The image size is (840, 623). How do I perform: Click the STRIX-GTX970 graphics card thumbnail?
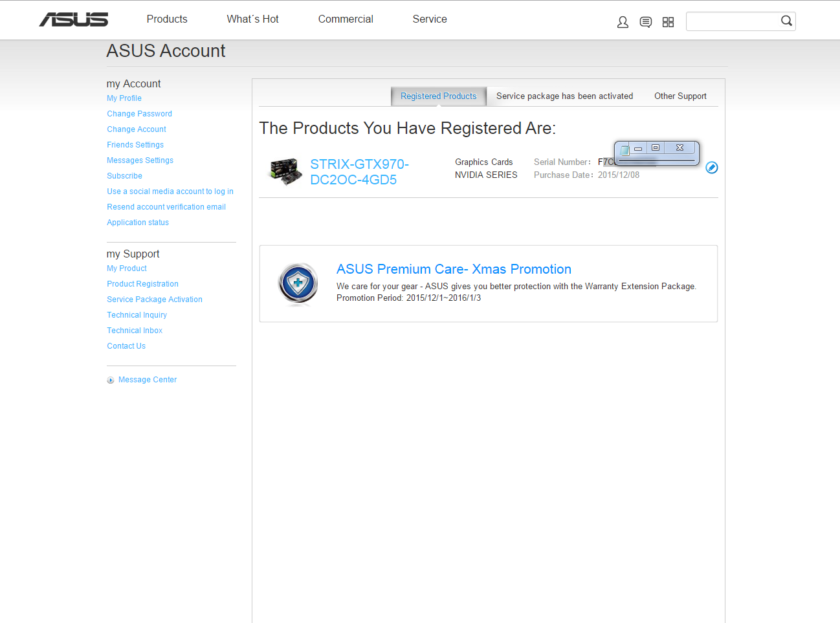tap(285, 171)
